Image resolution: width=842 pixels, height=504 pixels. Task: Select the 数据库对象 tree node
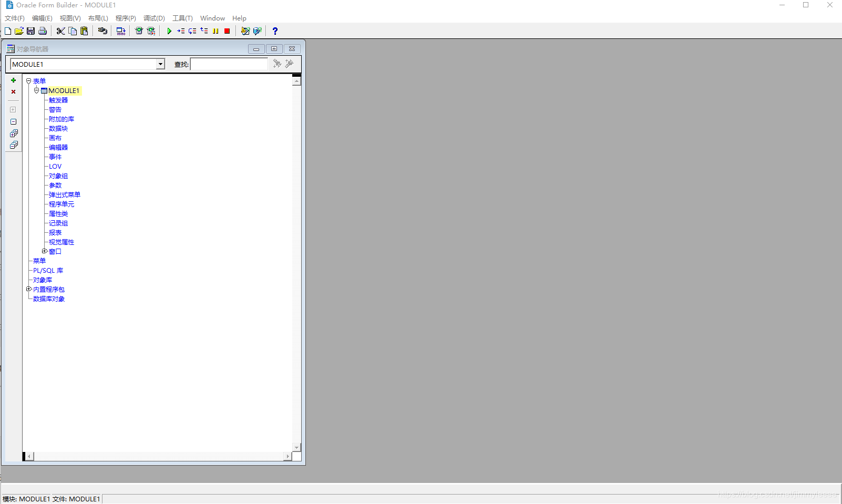click(49, 299)
